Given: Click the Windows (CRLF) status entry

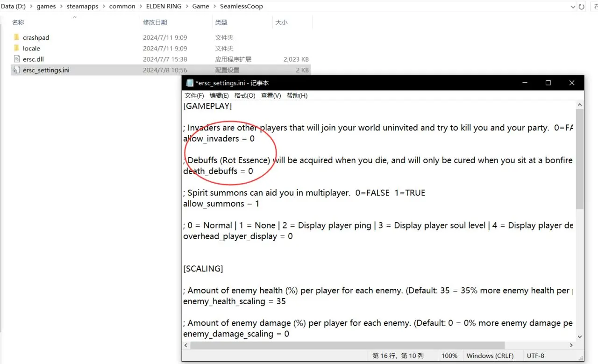Looking at the screenshot, I should tap(490, 356).
